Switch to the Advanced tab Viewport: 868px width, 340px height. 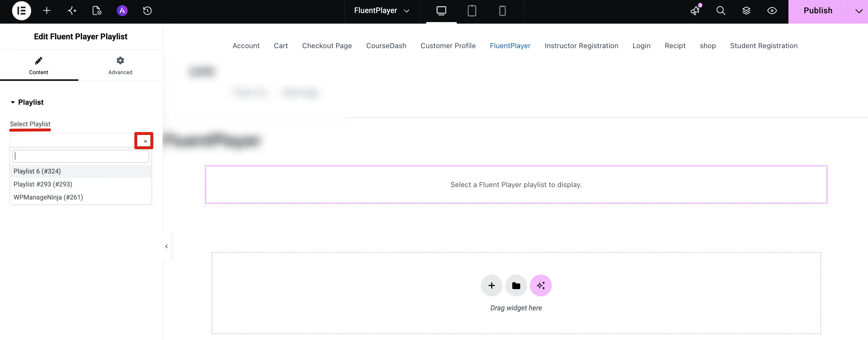120,66
